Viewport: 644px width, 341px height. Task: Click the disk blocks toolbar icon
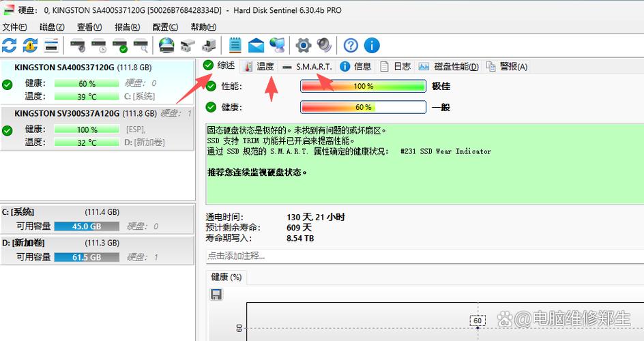click(188, 45)
